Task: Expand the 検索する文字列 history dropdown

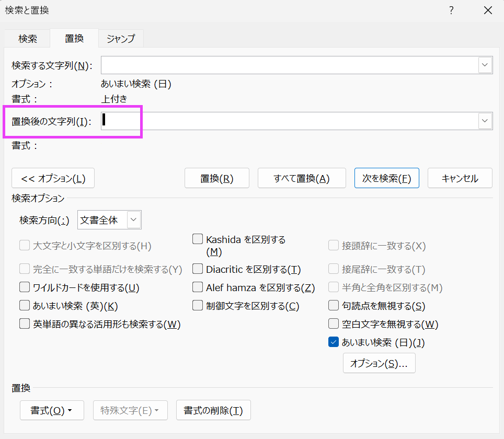Action: tap(485, 65)
